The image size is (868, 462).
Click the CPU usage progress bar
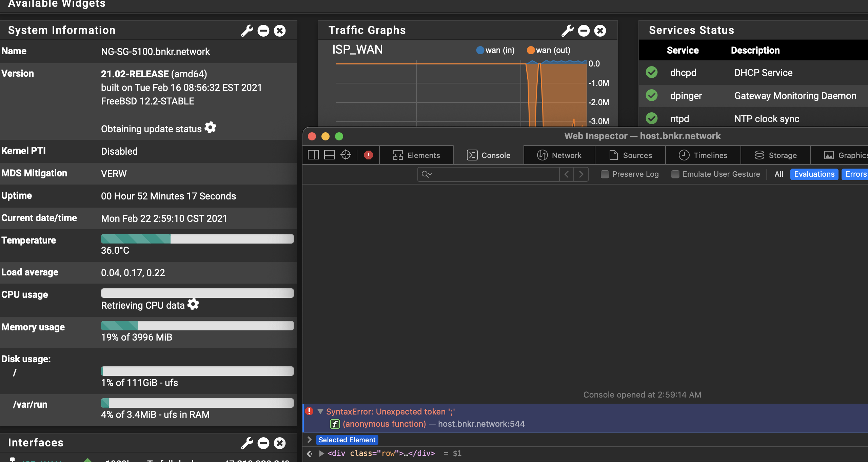197,293
